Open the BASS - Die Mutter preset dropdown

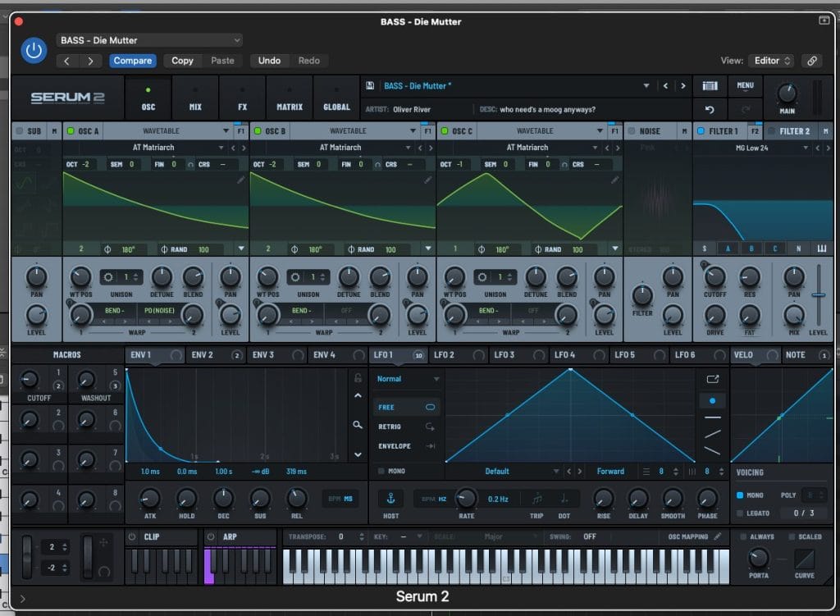point(149,40)
